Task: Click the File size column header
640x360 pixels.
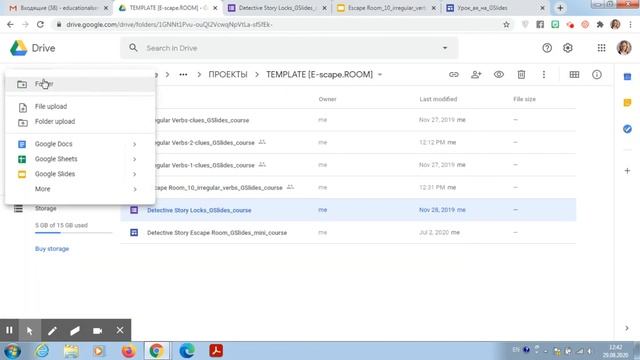Action: tap(524, 99)
